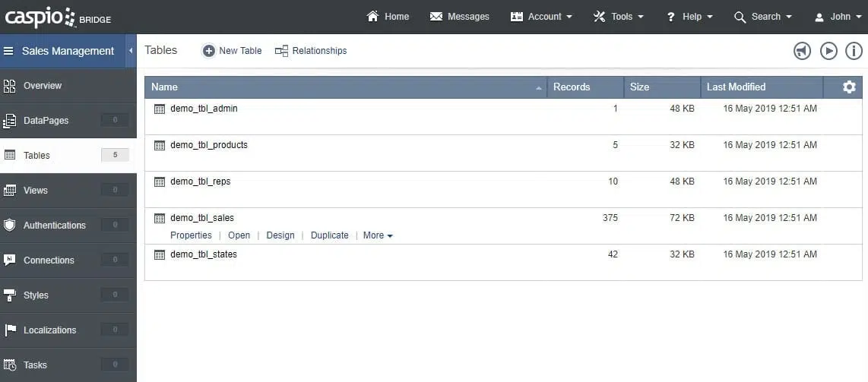This screenshot has height=382, width=868.
Task: Sort tables by Name column header
Action: (x=165, y=87)
